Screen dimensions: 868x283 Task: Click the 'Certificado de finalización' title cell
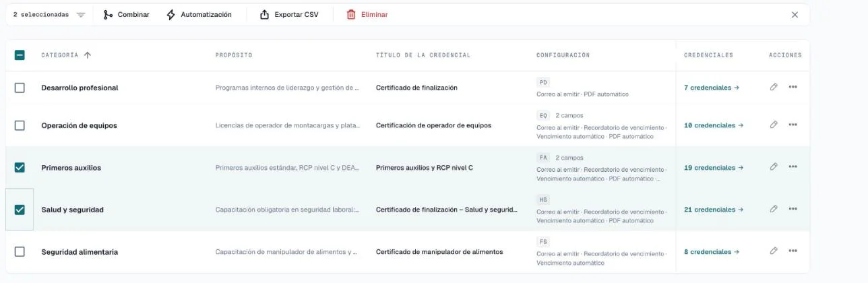point(416,88)
